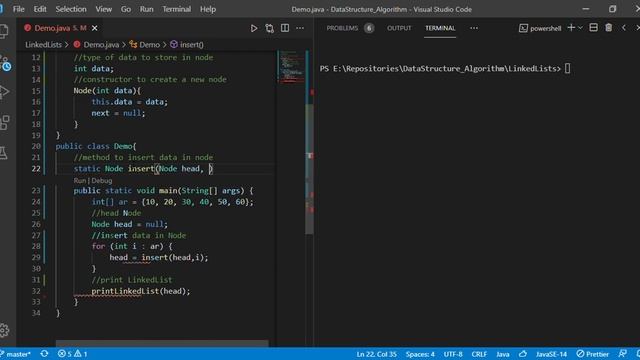Click line number 29 in gutter
Viewport: 640px width, 360px height.
(36, 258)
